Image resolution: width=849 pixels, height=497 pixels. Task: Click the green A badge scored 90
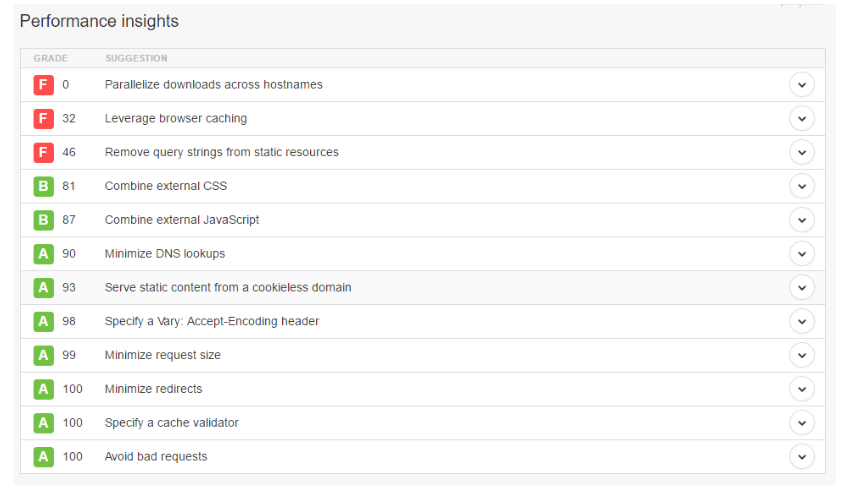click(x=43, y=254)
